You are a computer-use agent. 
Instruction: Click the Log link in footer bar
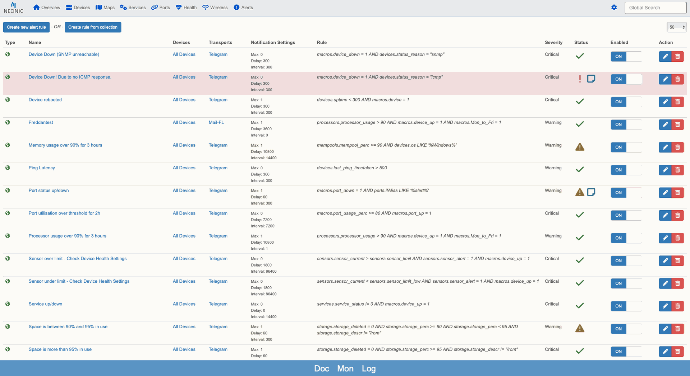[x=369, y=369]
